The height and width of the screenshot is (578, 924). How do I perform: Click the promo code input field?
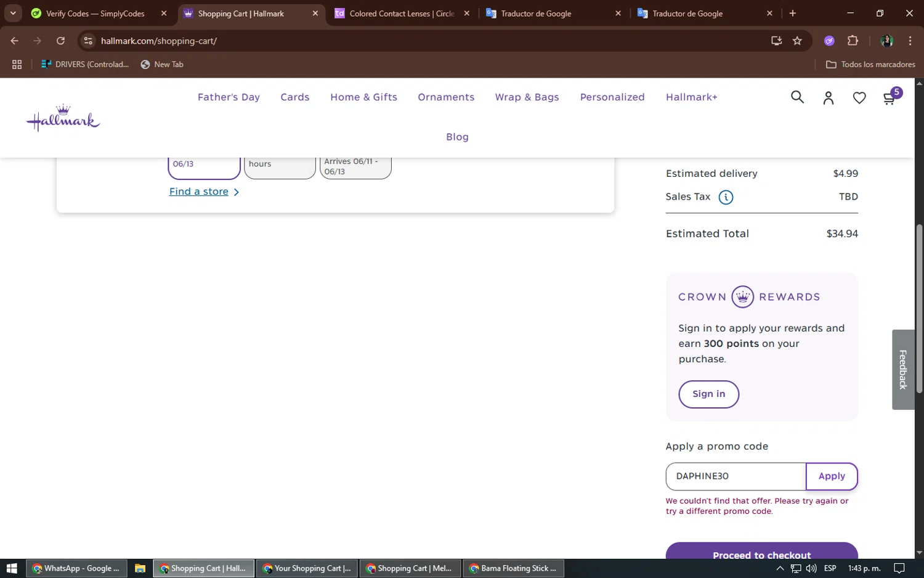point(736,476)
